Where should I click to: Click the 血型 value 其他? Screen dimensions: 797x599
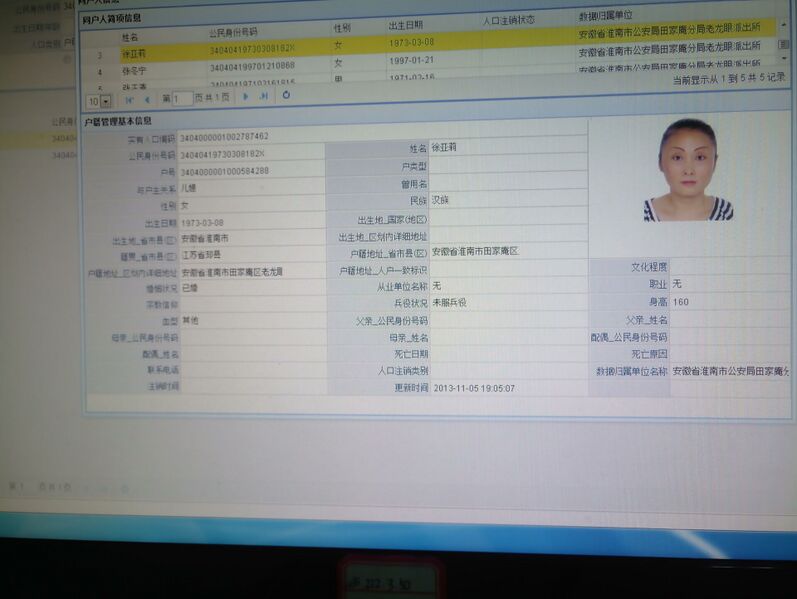(x=190, y=320)
